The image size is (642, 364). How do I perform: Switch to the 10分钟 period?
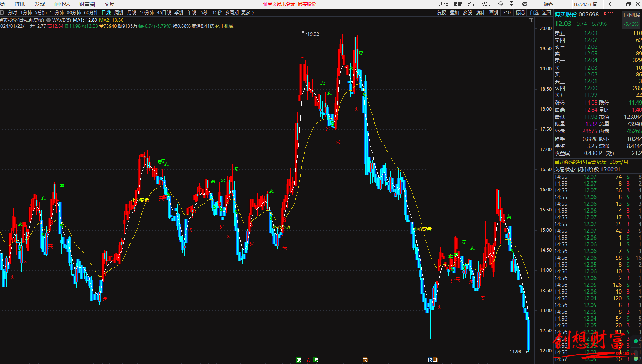pyautogui.click(x=147, y=13)
